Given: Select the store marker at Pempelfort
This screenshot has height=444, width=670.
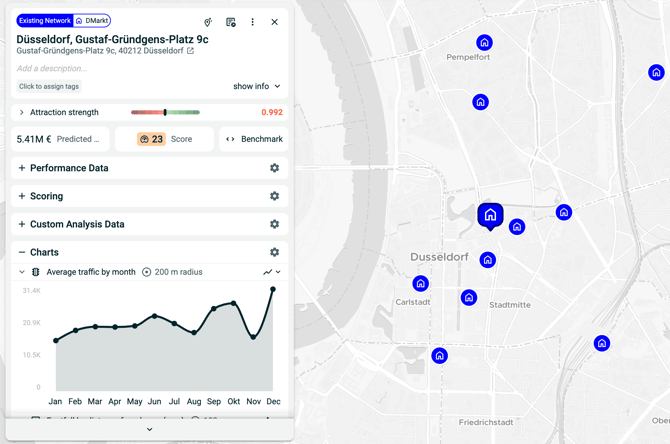Looking at the screenshot, I should pyautogui.click(x=484, y=42).
